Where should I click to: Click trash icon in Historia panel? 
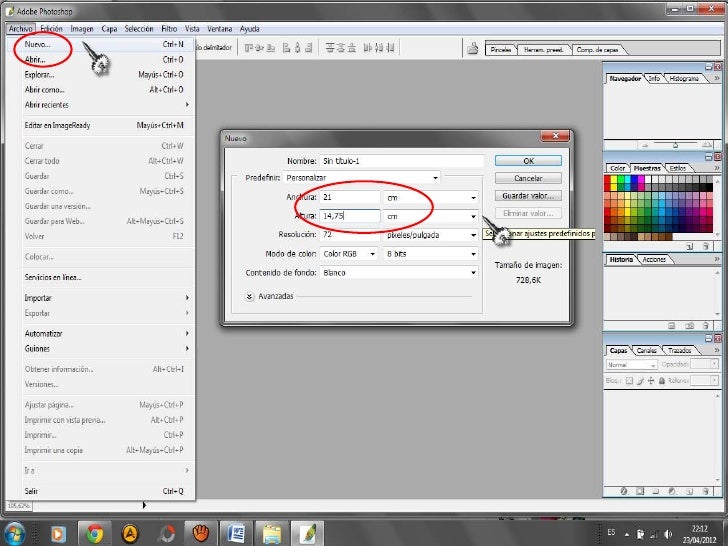[706, 326]
